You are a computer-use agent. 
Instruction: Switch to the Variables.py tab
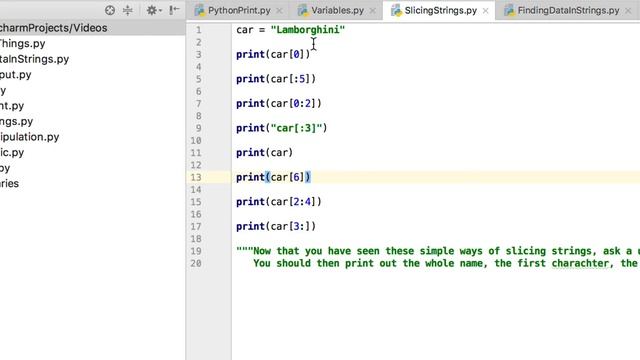337,11
